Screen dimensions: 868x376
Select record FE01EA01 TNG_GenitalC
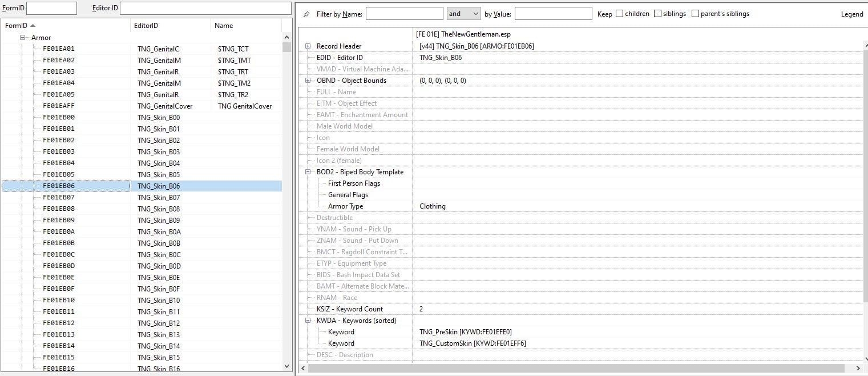(142, 49)
